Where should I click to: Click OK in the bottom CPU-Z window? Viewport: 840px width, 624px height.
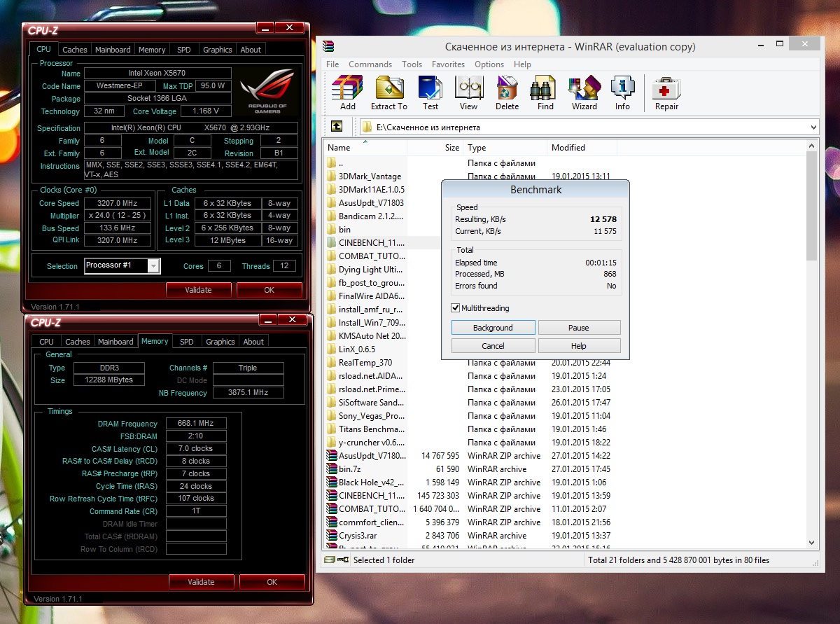272,582
